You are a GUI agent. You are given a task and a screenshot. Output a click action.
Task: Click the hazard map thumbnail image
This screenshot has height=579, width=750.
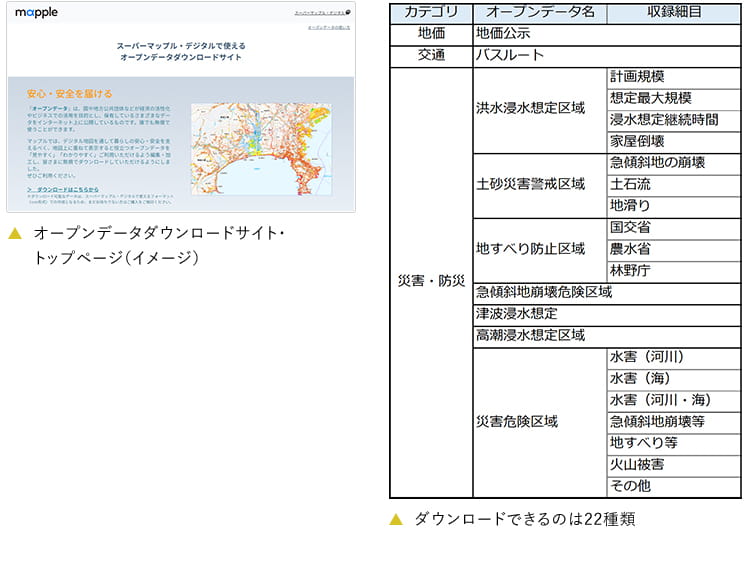[261, 149]
